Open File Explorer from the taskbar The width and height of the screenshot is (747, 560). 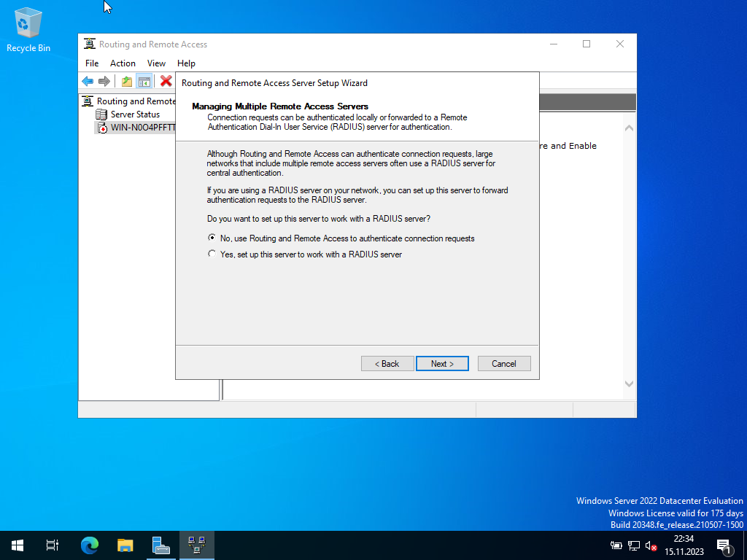pyautogui.click(x=125, y=545)
